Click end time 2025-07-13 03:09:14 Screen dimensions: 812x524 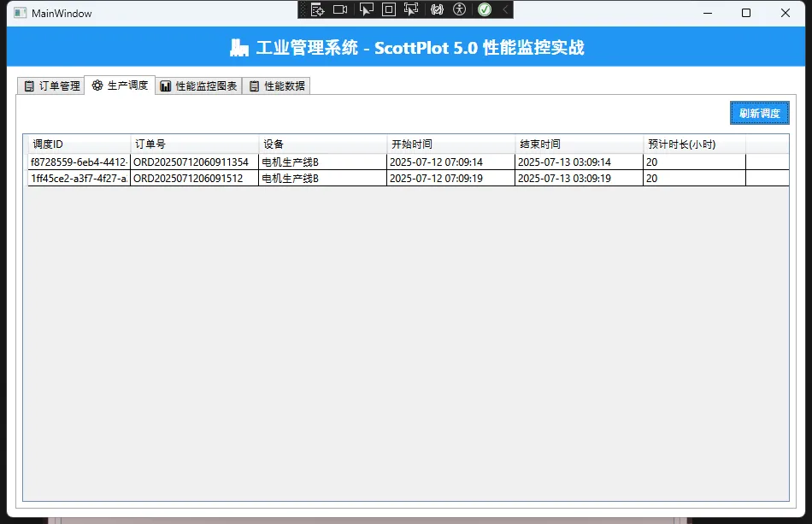pos(579,162)
